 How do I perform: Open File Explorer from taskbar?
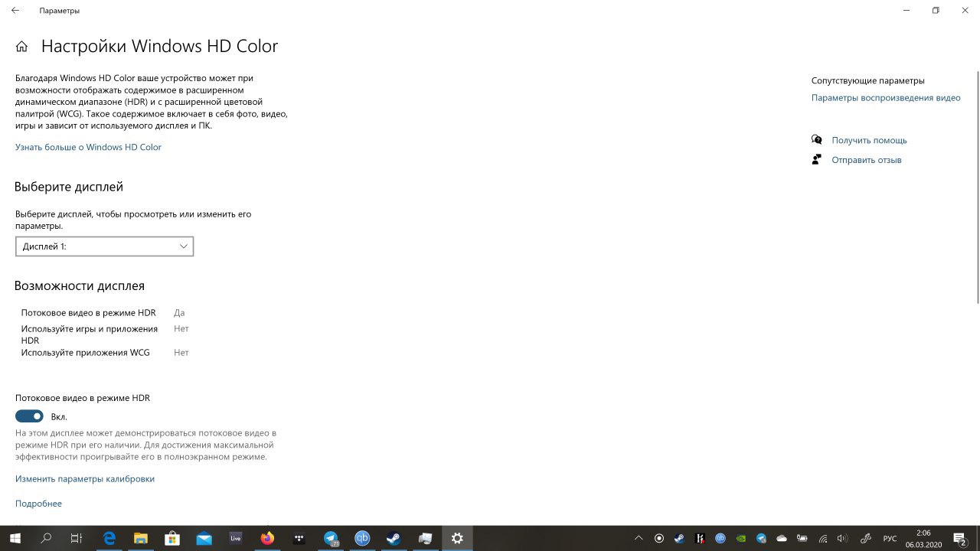[140, 538]
